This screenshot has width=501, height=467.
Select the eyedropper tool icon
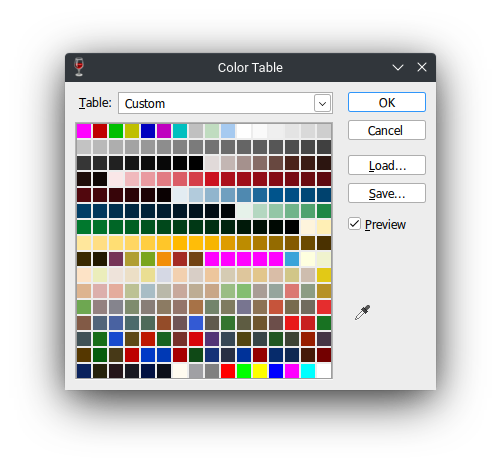362,312
